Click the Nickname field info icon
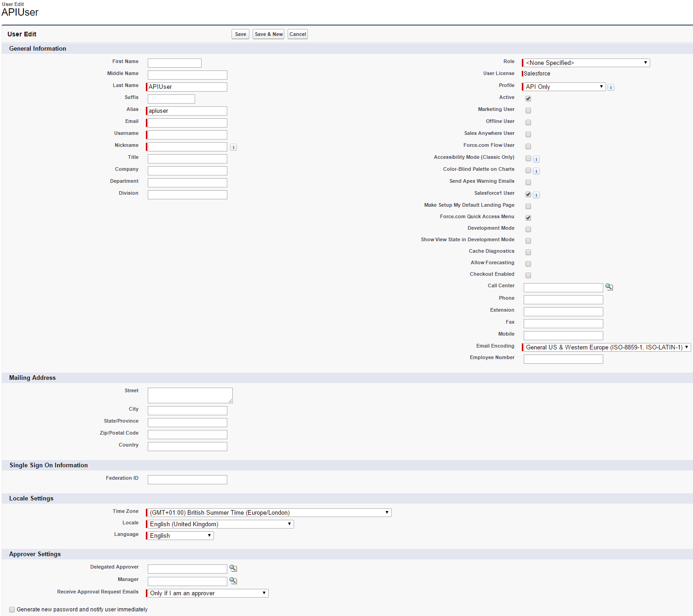The height and width of the screenshot is (616, 693). pos(233,147)
